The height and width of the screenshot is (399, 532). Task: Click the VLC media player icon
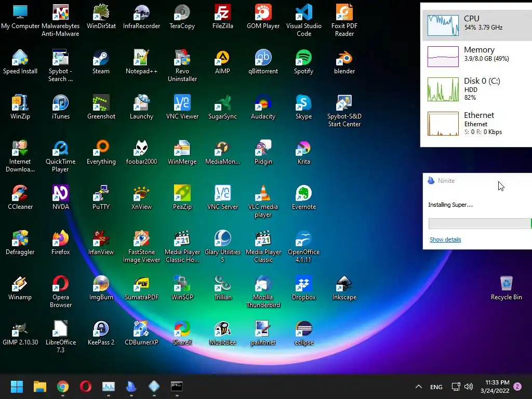263,201
